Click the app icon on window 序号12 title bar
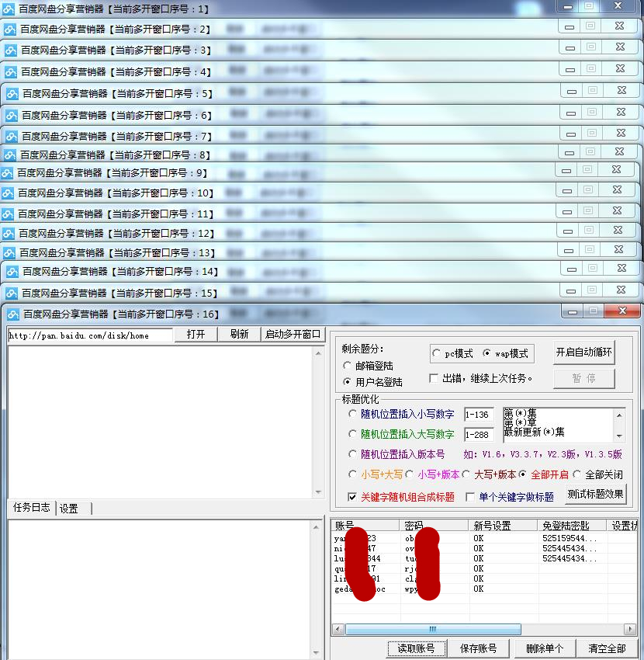This screenshot has height=660, width=644. click(x=8, y=231)
